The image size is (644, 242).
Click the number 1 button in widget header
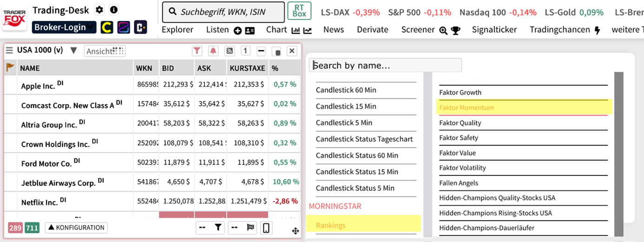[x=246, y=51]
